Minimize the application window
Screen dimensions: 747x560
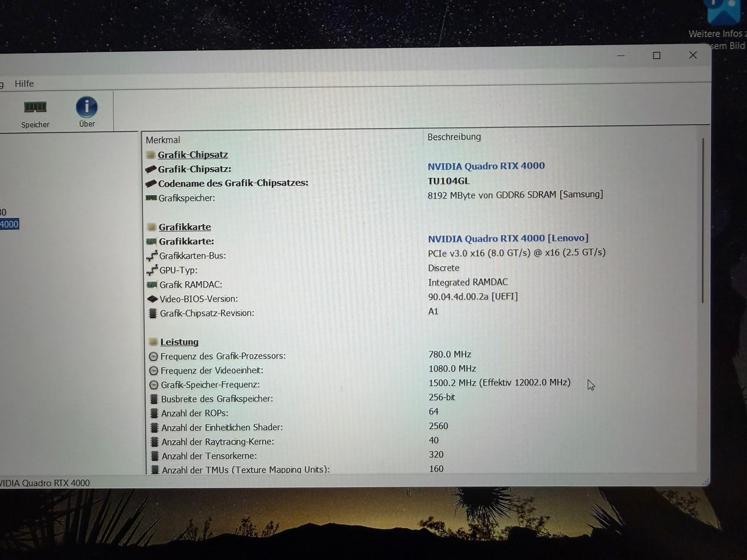pyautogui.click(x=621, y=56)
